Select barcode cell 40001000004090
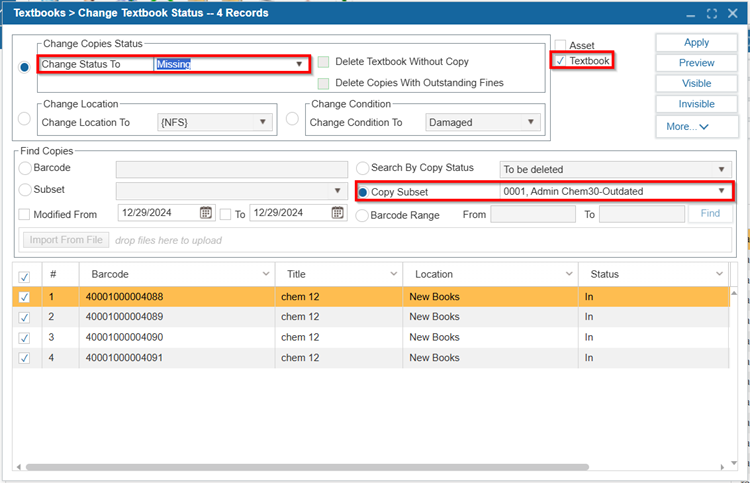This screenshot has height=483, width=750. tap(177, 337)
